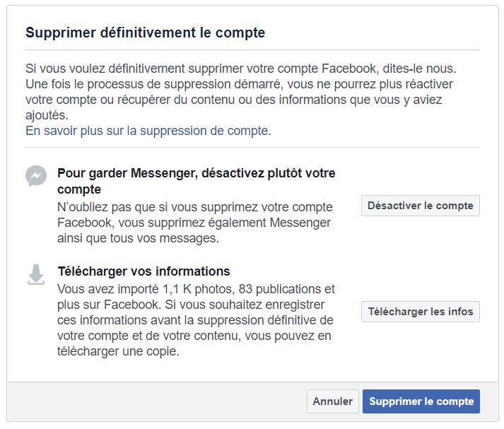
Task: Click the 1,1 K photos text
Action: [x=198, y=289]
